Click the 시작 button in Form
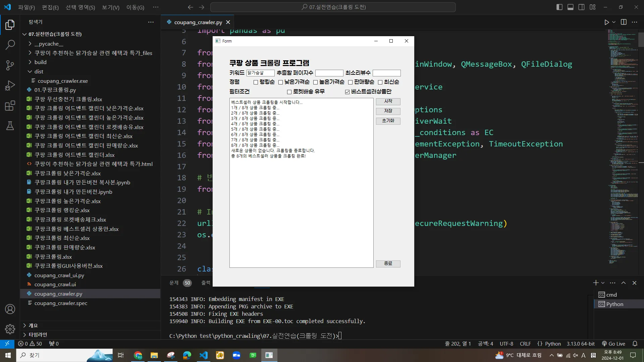 [x=388, y=101]
